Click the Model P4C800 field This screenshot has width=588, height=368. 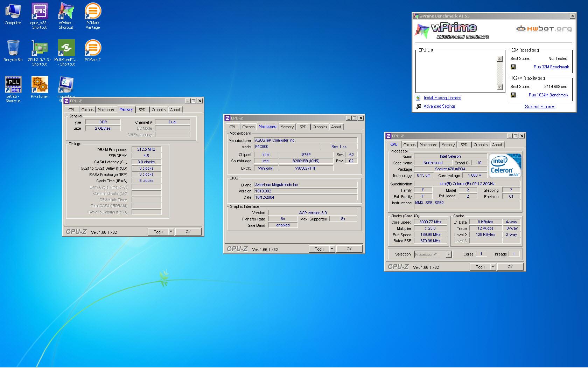pos(287,146)
